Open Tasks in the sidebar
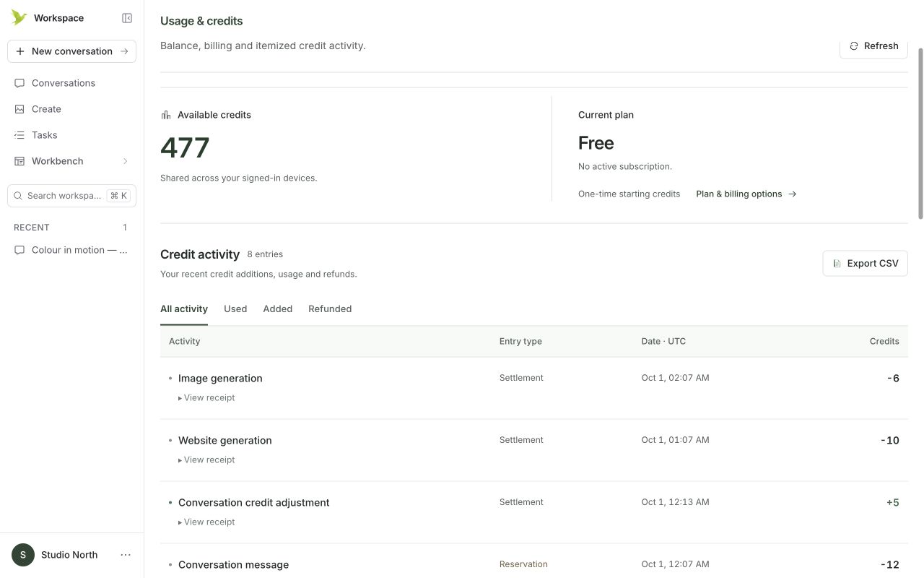Image resolution: width=924 pixels, height=578 pixels. 71,135
